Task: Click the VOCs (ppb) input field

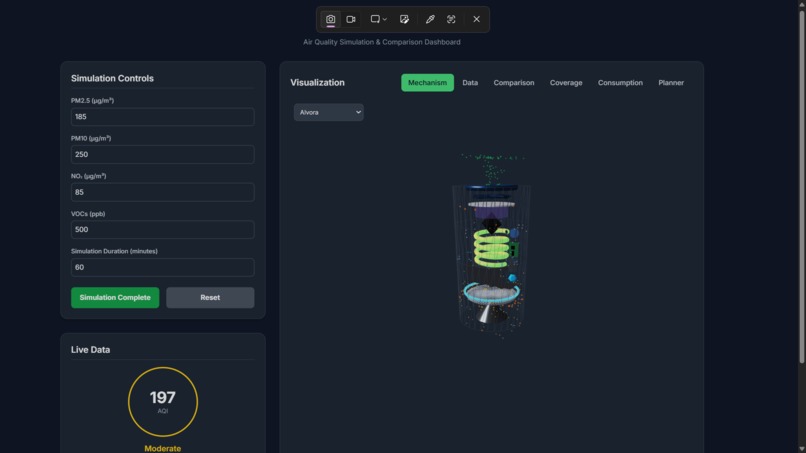Action: click(x=162, y=229)
